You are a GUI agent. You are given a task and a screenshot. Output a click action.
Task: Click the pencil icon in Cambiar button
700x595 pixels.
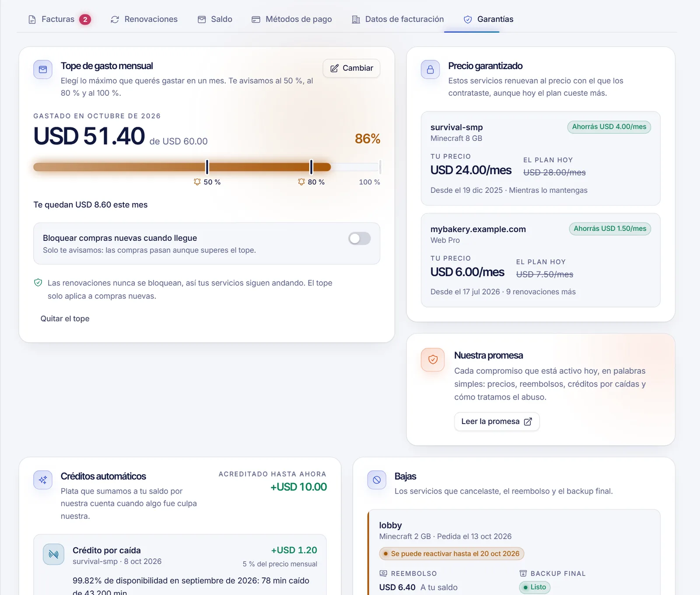coord(334,68)
